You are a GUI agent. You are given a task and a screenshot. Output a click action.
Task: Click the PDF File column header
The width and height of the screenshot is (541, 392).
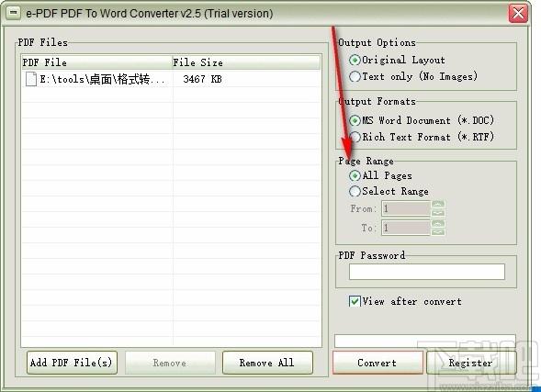[97, 62]
